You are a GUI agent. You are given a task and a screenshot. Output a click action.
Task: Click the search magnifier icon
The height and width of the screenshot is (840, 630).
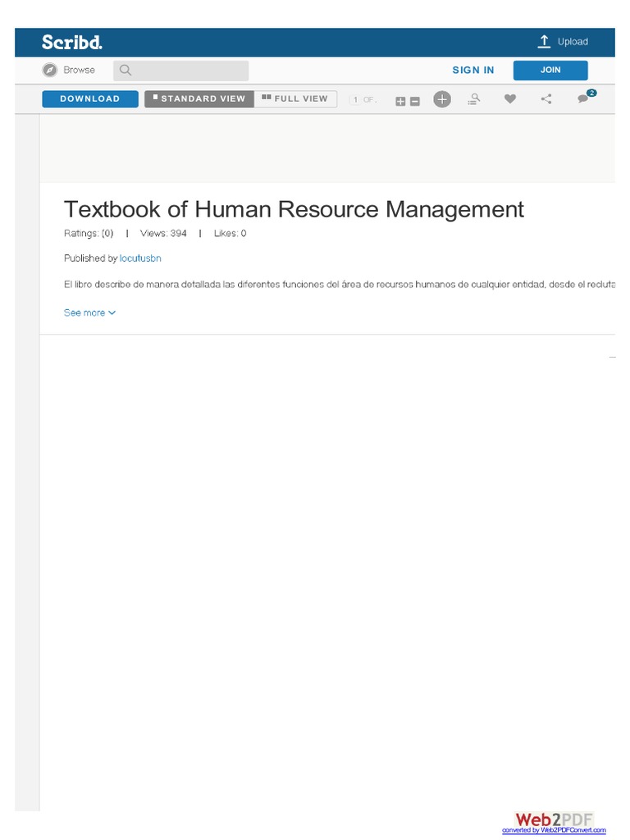(126, 71)
